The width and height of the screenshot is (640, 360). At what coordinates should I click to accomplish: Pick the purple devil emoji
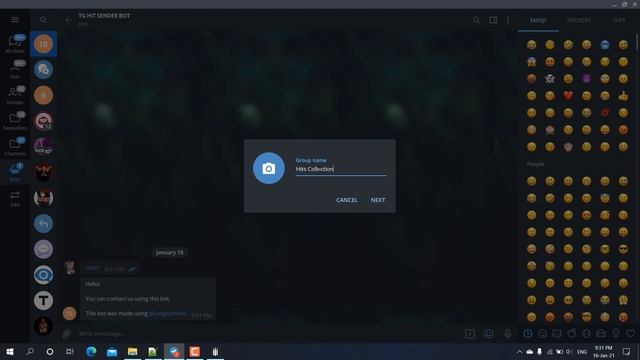click(x=587, y=78)
